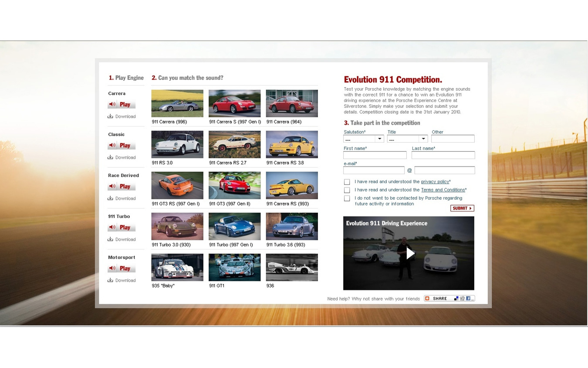
Task: Pick the red 911 GT3 (997 Gen II)
Action: [x=235, y=185]
